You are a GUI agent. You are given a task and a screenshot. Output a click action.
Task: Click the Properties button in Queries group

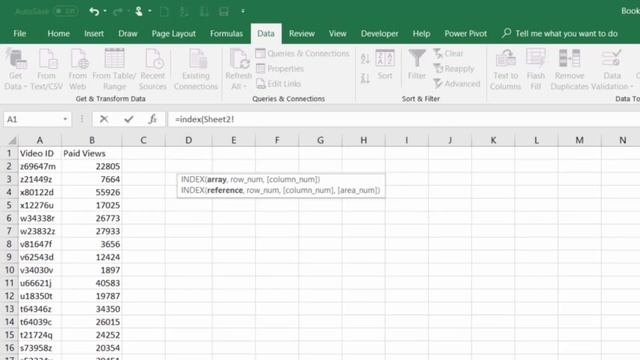point(280,69)
